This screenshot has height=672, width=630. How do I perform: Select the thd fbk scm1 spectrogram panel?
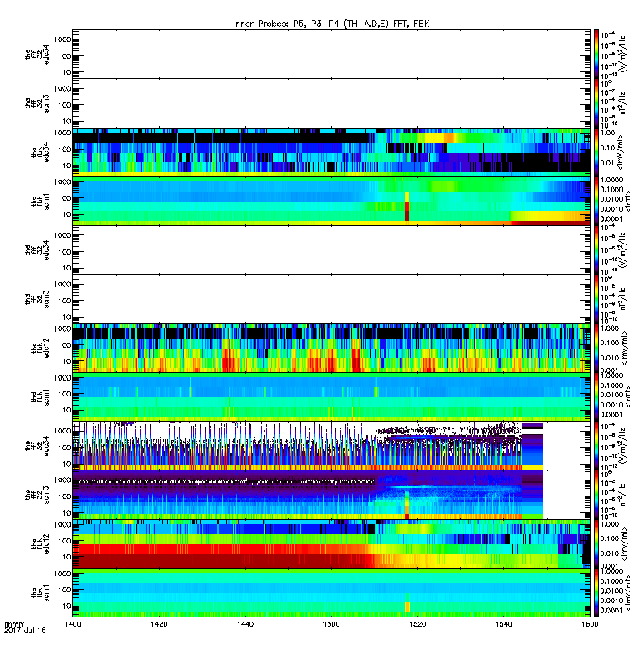tap(331, 396)
